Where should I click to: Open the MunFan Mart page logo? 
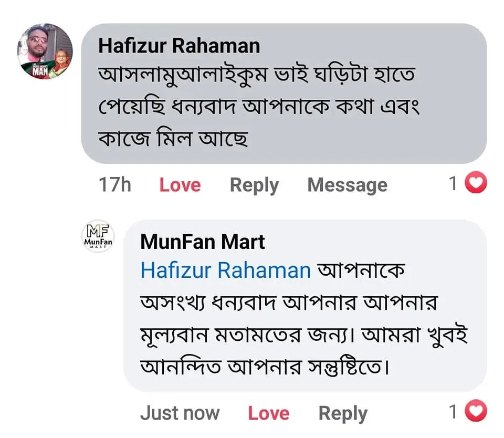tap(98, 236)
